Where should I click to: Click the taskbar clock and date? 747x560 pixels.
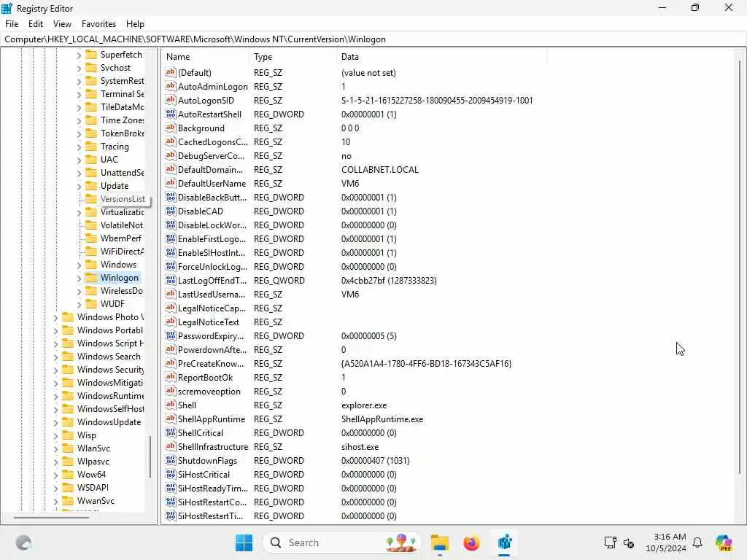[666, 542]
